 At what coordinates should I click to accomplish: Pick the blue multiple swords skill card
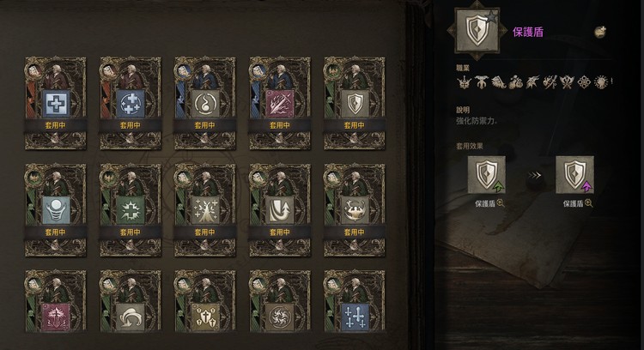pyautogui.click(x=355, y=301)
